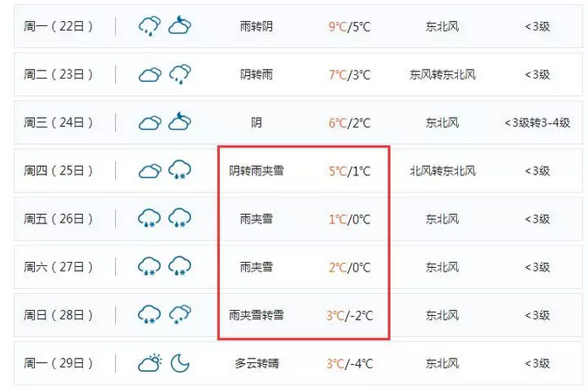Click the 阴转雨夹雪 weather description
Image resolution: width=588 pixels, height=391 pixels.
pyautogui.click(x=256, y=170)
